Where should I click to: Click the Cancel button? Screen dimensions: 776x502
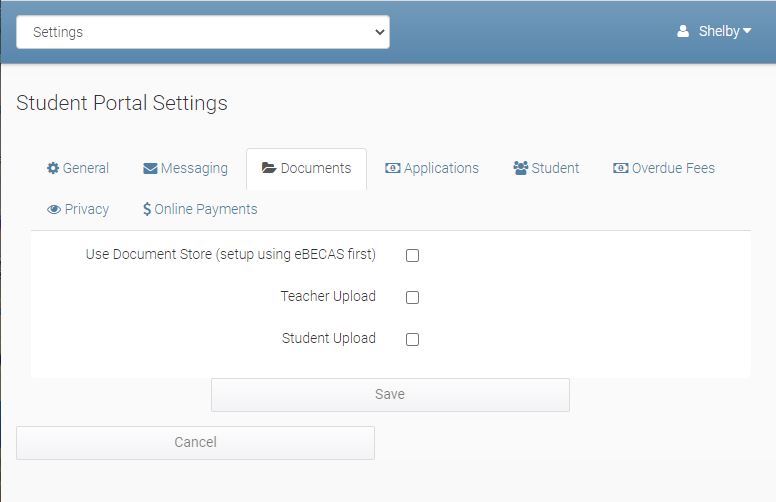pos(195,442)
